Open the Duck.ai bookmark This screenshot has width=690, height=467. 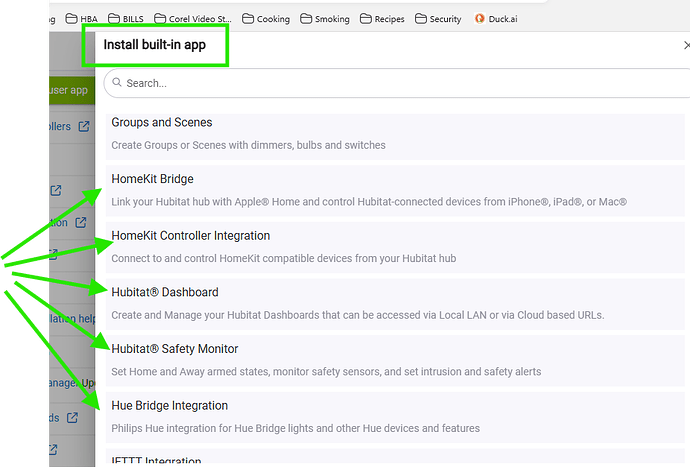(x=496, y=19)
